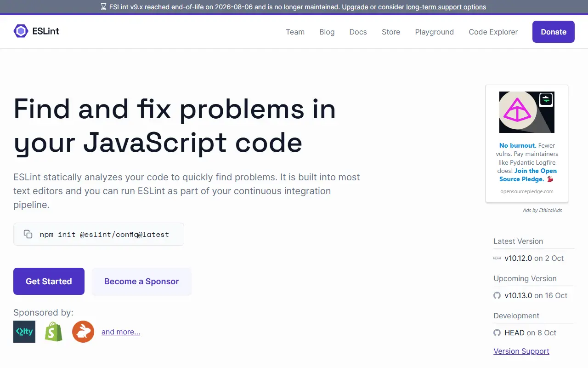Image resolution: width=588 pixels, height=368 pixels.
Task: Open the Team page in navigation
Action: pos(295,32)
